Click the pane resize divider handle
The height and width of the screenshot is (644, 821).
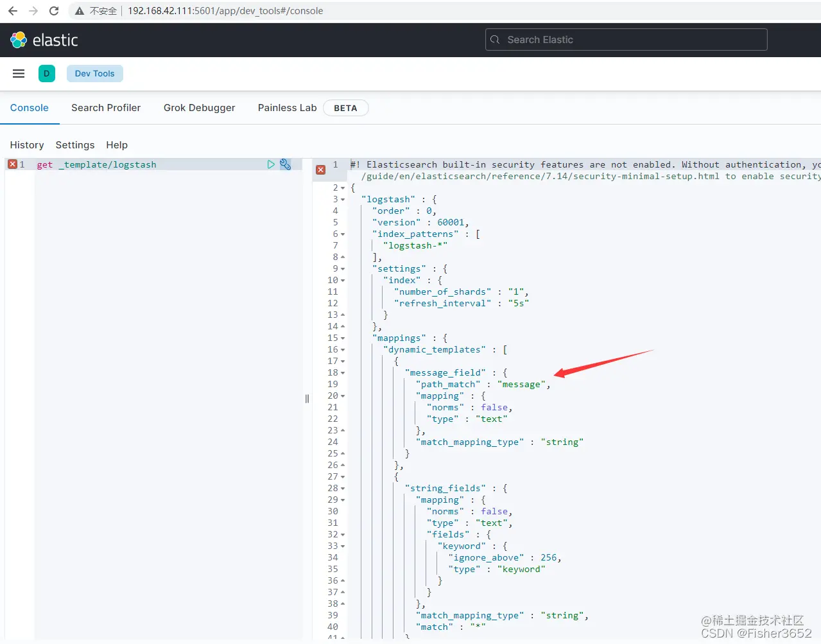click(307, 399)
